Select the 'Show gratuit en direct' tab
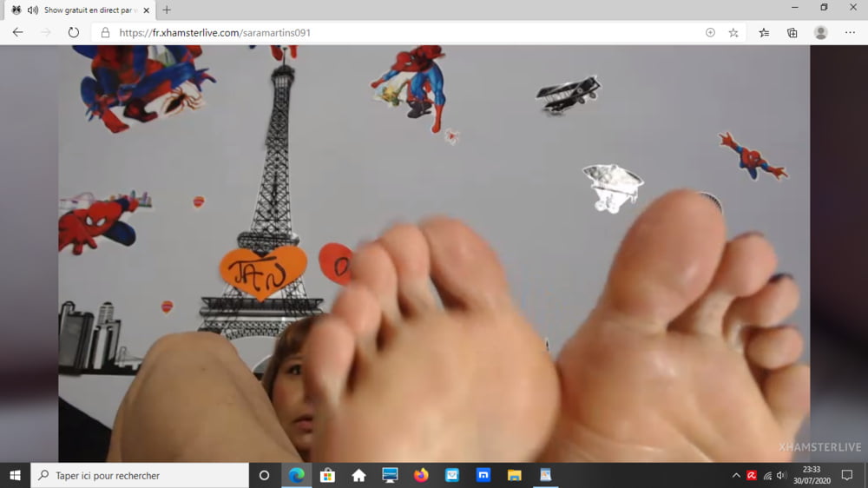Screen dimensions: 868x488 [81, 10]
